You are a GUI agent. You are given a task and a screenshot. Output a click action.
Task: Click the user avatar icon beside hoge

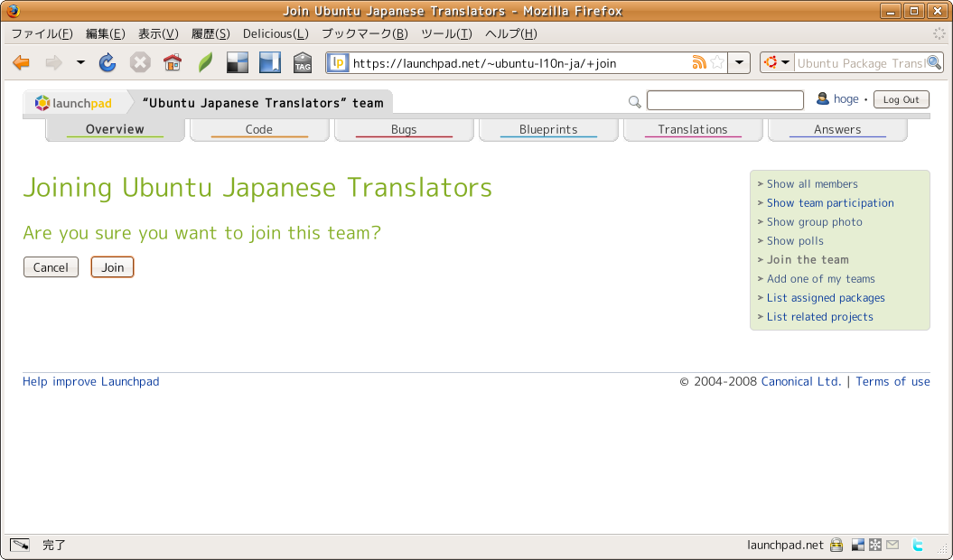(x=822, y=98)
